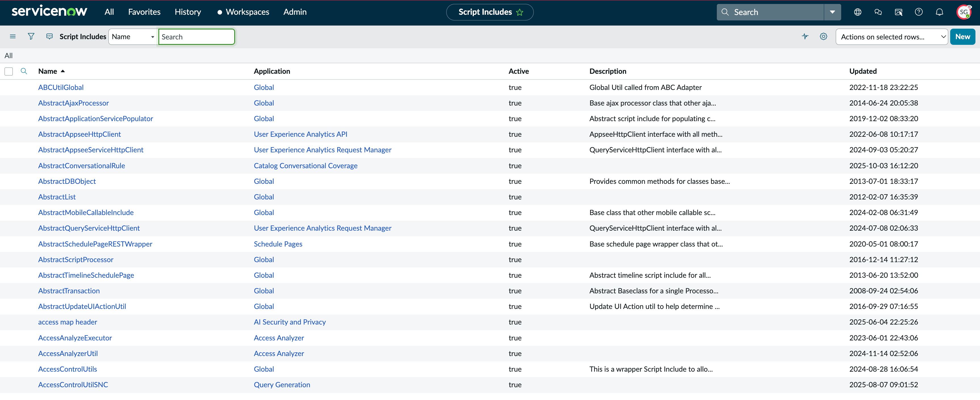
Task: Click Global application for ABCUtilGlobal row
Action: tap(264, 87)
